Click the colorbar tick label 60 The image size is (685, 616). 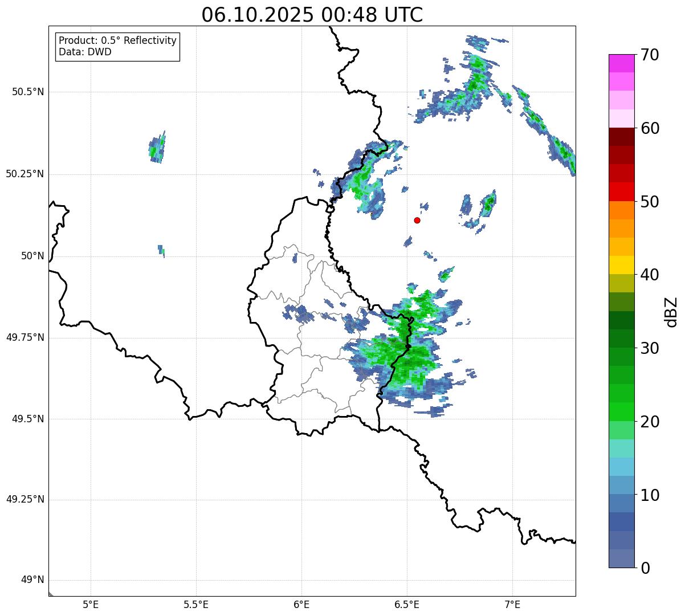point(649,128)
